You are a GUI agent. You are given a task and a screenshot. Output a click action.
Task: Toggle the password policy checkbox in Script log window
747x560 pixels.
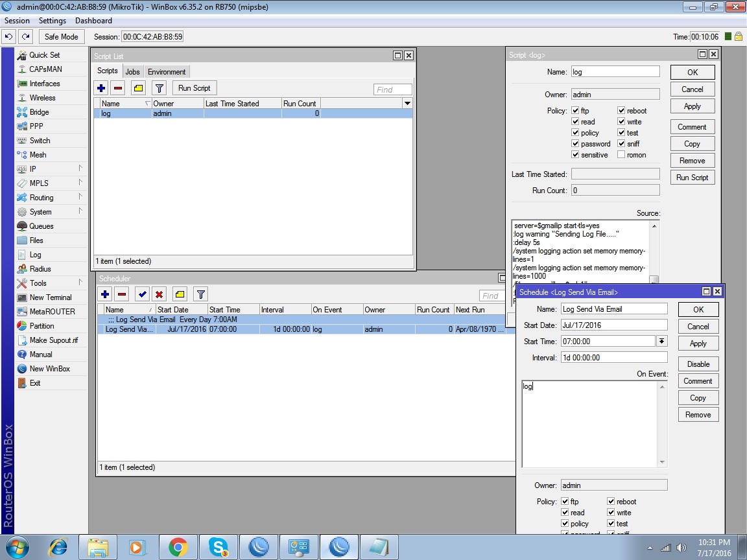pyautogui.click(x=575, y=143)
